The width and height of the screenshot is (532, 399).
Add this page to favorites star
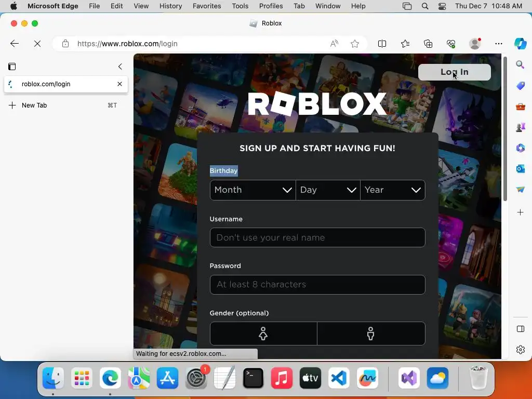pyautogui.click(x=355, y=44)
